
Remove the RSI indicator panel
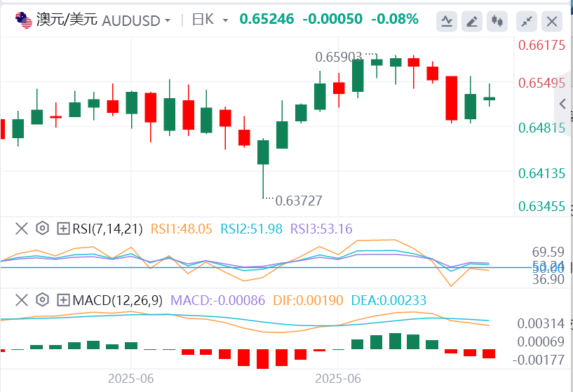[22, 229]
